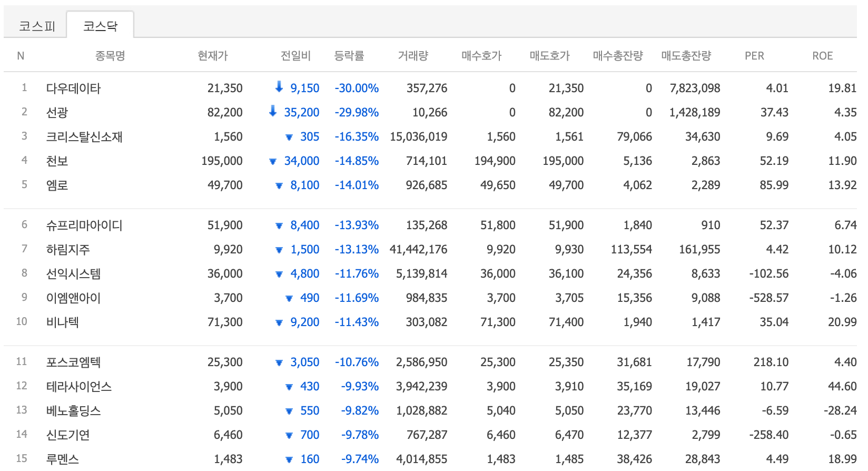Open 하림지주 stock link

coord(68,249)
